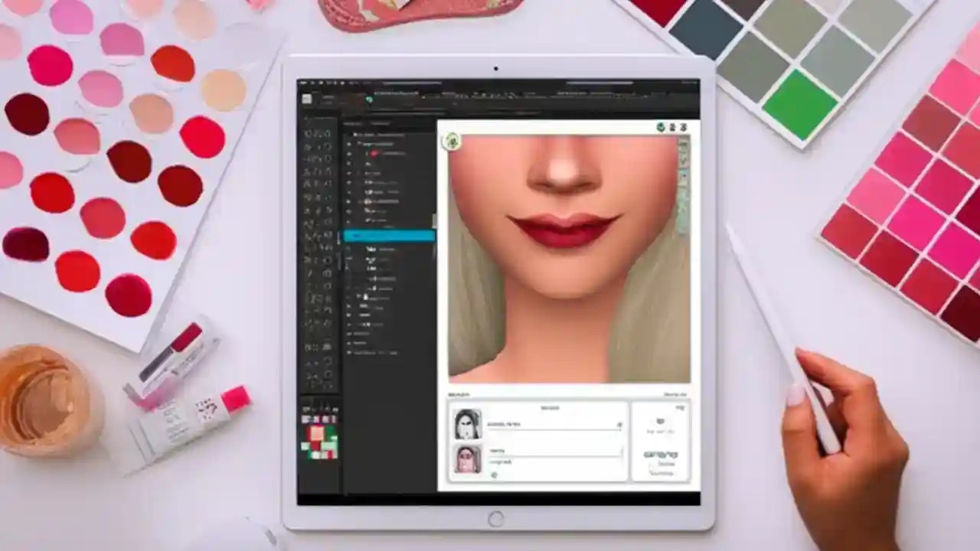This screenshot has width=980, height=551.
Task: Click the app logo in the top-left corner
Action: click(305, 98)
